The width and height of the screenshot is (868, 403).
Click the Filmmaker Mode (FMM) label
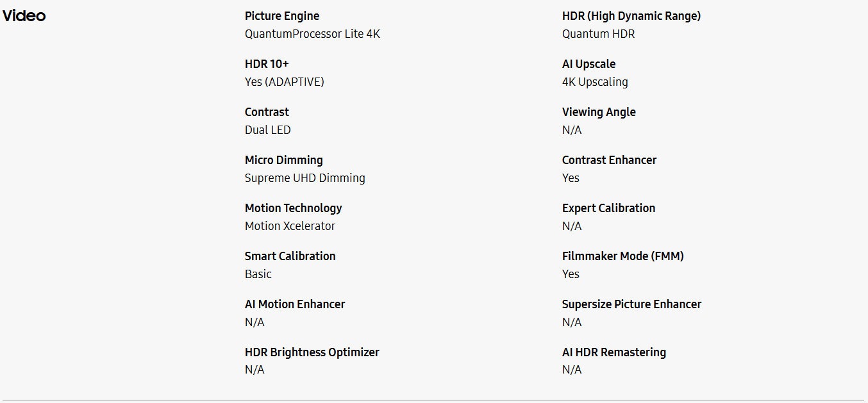click(x=622, y=256)
